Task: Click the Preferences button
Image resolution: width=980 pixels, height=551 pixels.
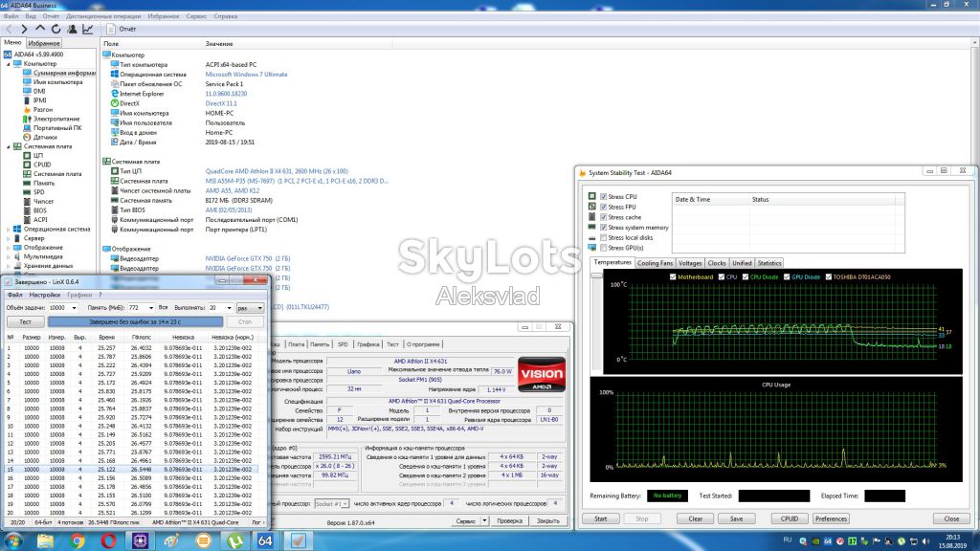Action: click(x=831, y=518)
